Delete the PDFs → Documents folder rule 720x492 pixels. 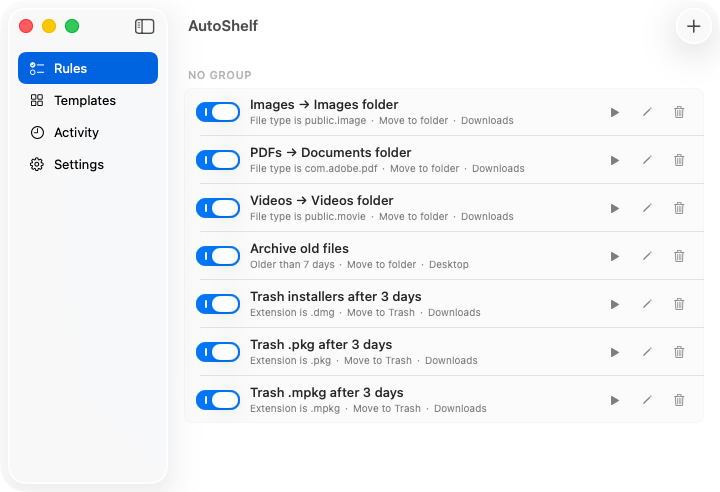[x=679, y=160]
